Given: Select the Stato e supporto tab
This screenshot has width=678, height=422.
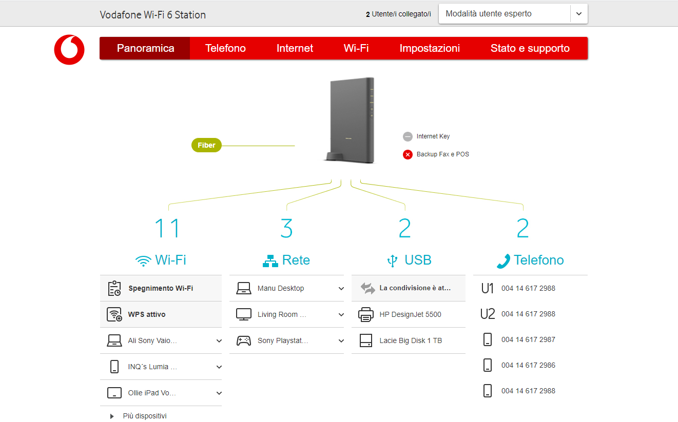Looking at the screenshot, I should tap(530, 48).
